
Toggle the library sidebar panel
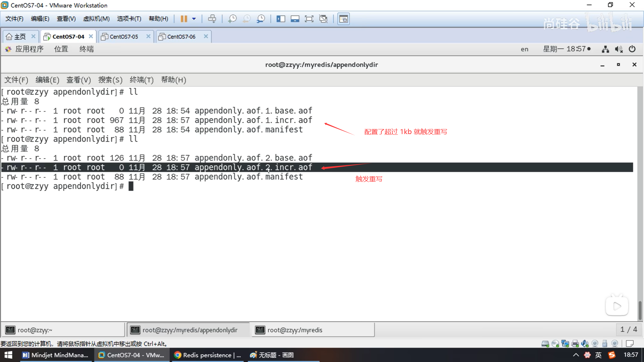click(x=281, y=19)
